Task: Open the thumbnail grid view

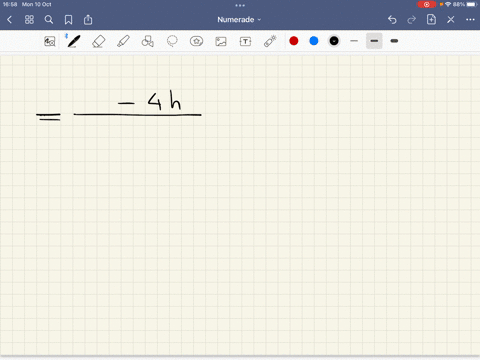Action: pyautogui.click(x=29, y=20)
